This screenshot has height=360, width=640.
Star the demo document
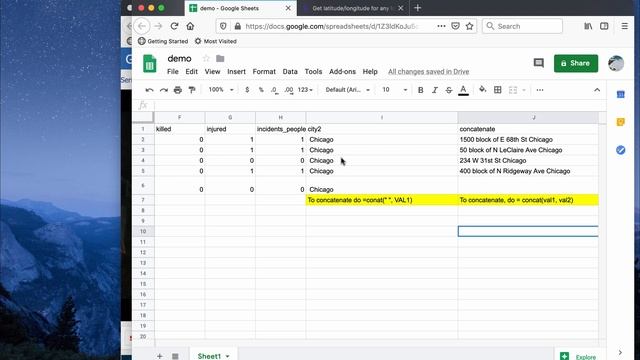tap(206, 58)
